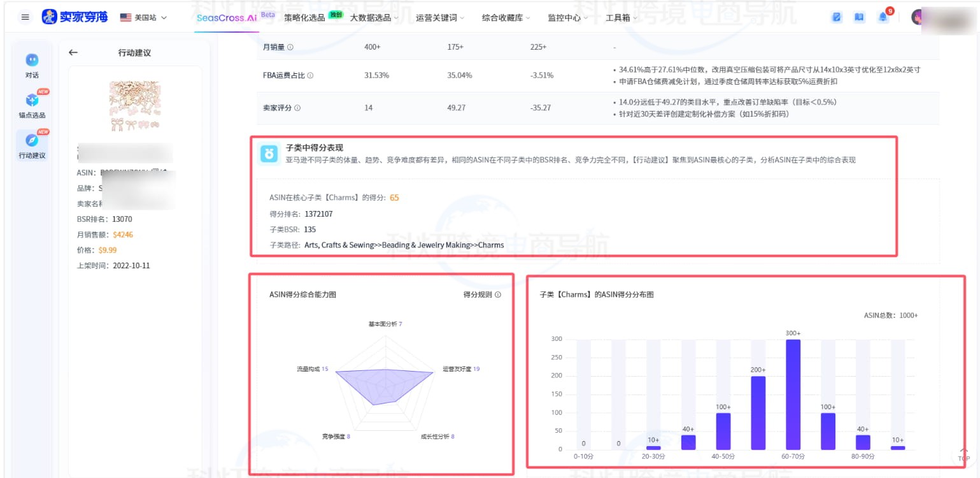Open 锚点选品 in the sidebar
The width and height of the screenshot is (980, 478).
point(32,100)
